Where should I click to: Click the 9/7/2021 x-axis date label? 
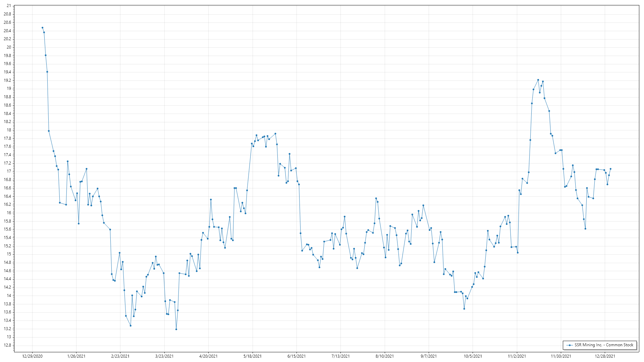point(429,356)
